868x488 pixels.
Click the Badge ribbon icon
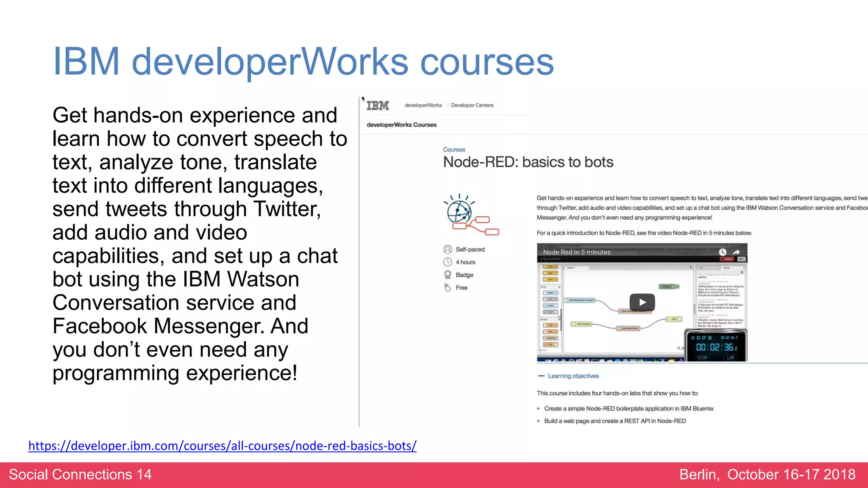[448, 274]
